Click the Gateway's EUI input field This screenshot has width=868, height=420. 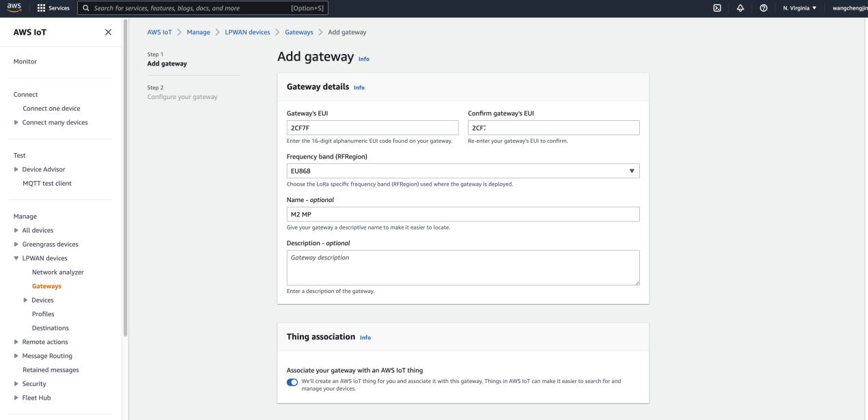372,128
